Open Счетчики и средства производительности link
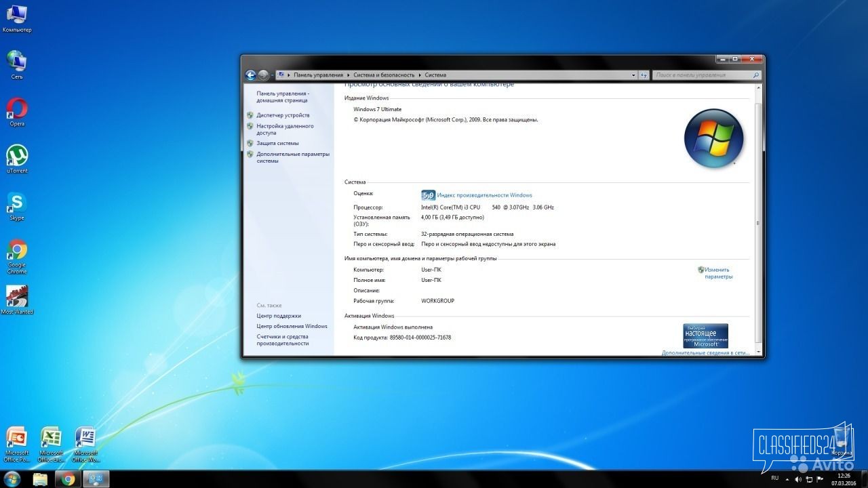The height and width of the screenshot is (488, 868). pos(283,340)
